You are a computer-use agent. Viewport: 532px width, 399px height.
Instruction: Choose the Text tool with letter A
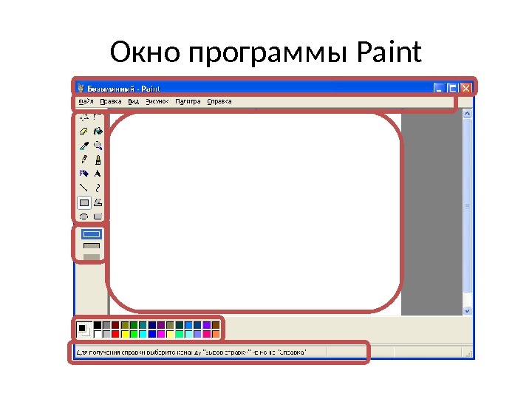(98, 174)
